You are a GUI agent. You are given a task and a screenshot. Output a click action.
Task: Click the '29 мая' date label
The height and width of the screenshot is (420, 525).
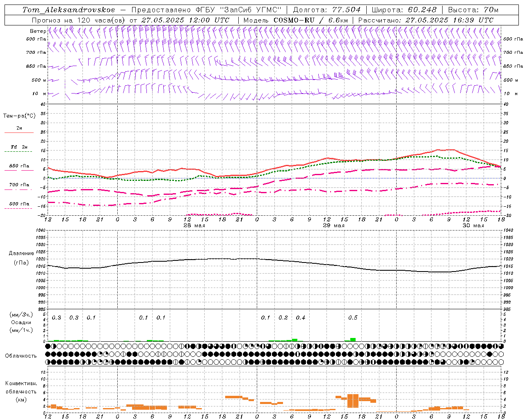pyautogui.click(x=333, y=226)
